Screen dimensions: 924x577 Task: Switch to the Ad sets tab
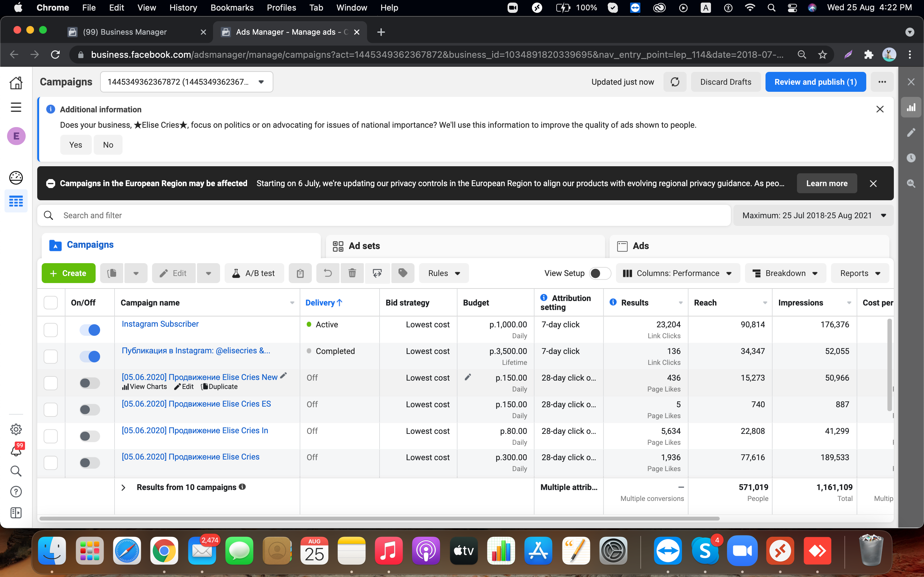(x=364, y=245)
